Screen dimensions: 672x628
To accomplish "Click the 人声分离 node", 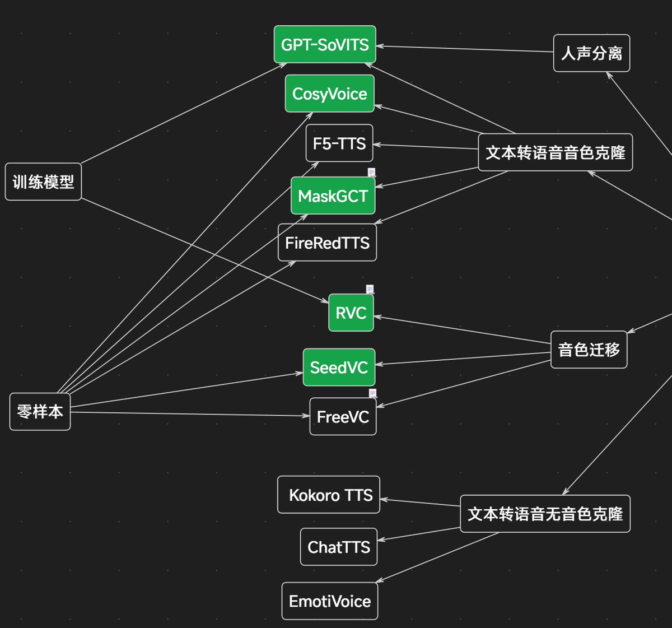I will tap(591, 53).
